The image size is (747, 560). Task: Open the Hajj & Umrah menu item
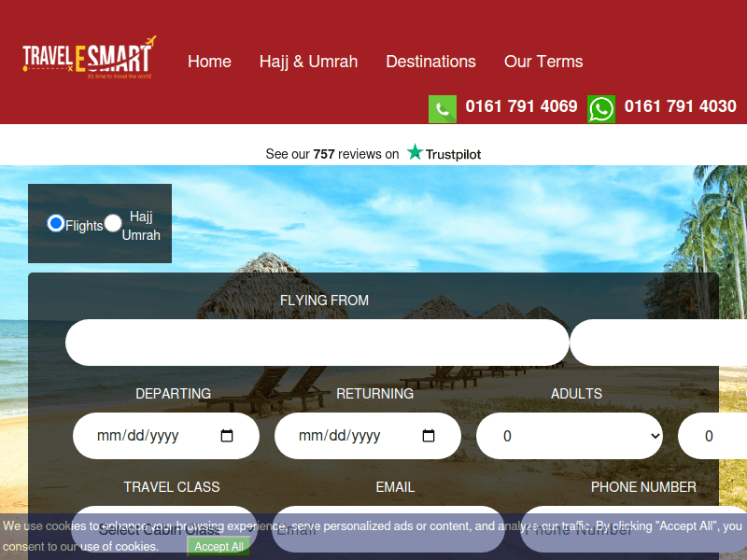click(309, 62)
